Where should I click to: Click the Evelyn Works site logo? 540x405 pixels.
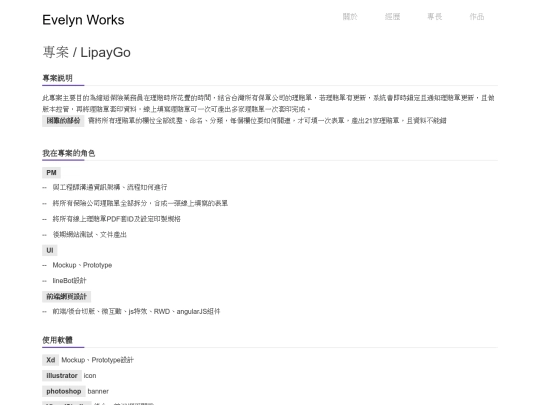pyautogui.click(x=83, y=20)
